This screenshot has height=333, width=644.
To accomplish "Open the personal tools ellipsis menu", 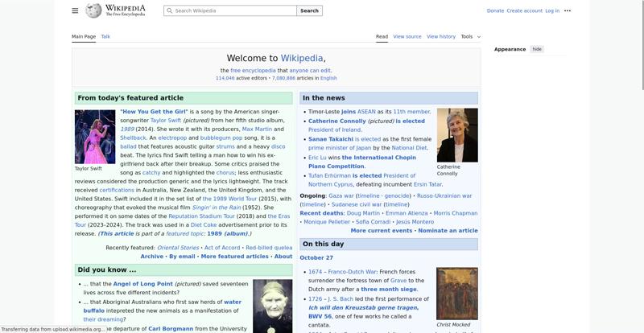I will click(568, 10).
